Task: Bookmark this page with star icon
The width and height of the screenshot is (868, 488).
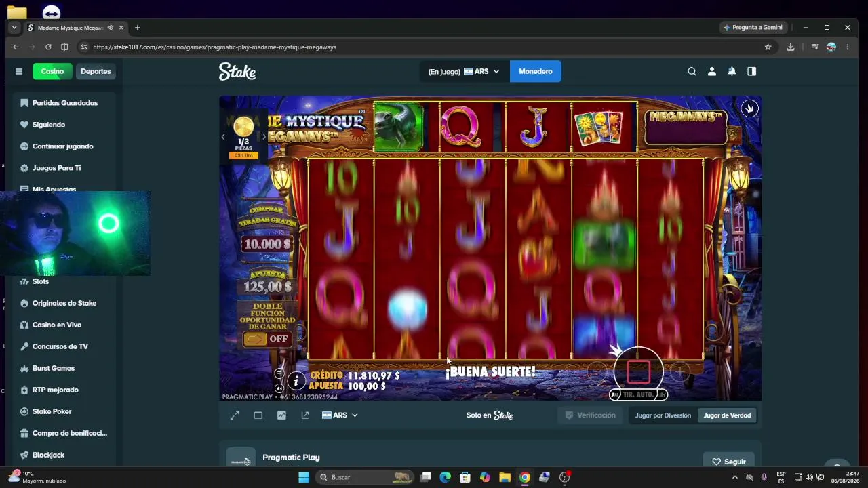Action: (x=768, y=47)
